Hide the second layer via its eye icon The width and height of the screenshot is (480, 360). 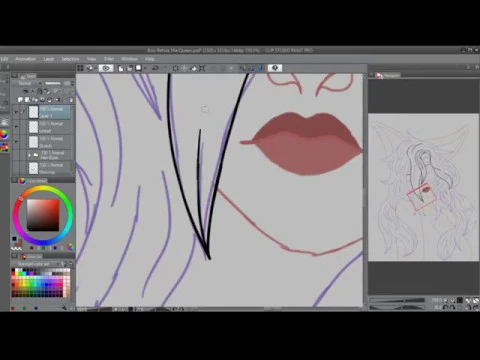[x=16, y=127]
